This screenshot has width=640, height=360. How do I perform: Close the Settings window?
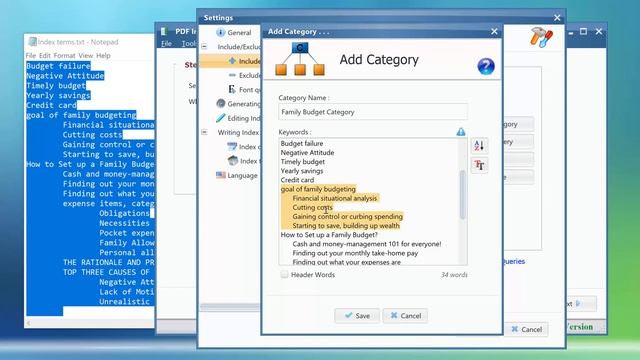click(557, 18)
